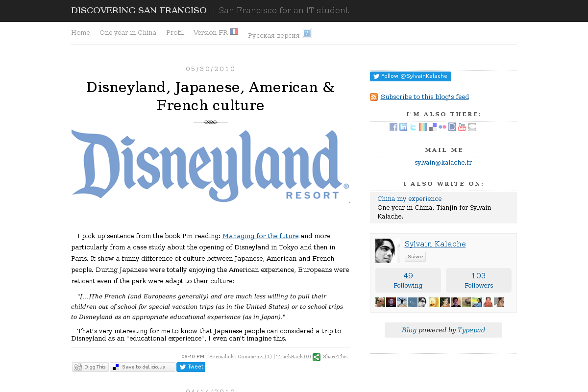Click the Suivre button in Twitter widget
The image size is (588, 392).
click(415, 257)
